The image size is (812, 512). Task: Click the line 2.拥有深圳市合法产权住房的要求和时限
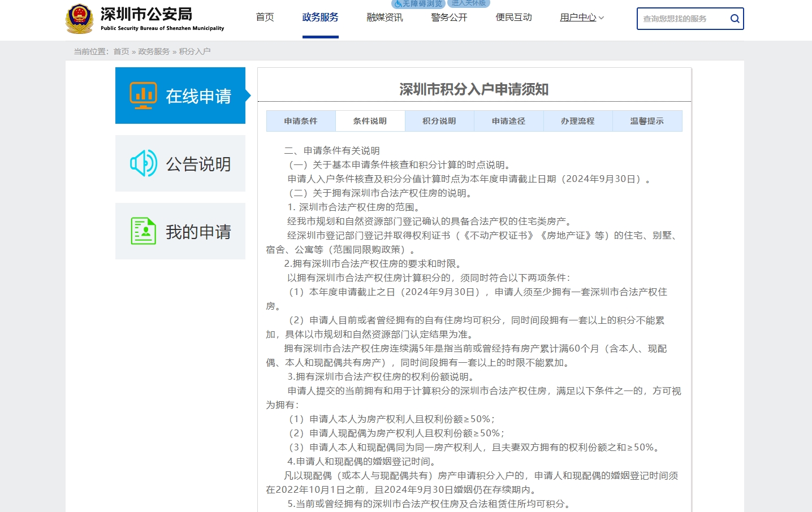click(x=374, y=264)
